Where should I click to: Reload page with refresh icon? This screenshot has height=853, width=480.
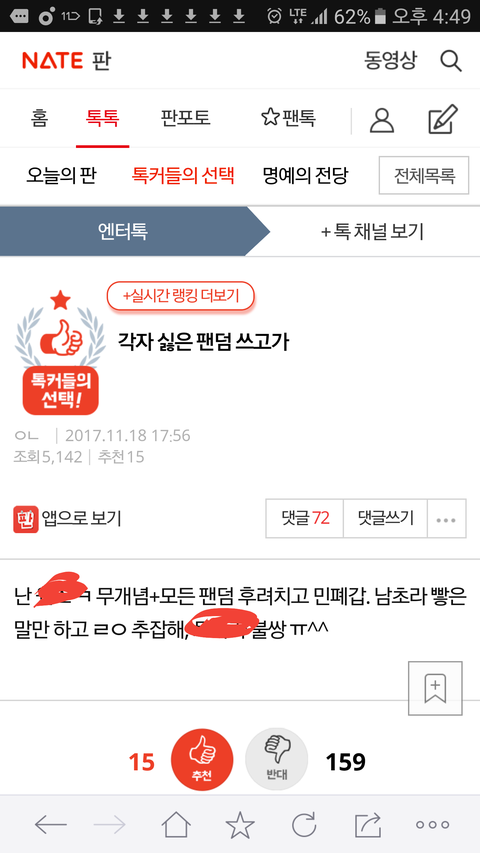tap(304, 825)
